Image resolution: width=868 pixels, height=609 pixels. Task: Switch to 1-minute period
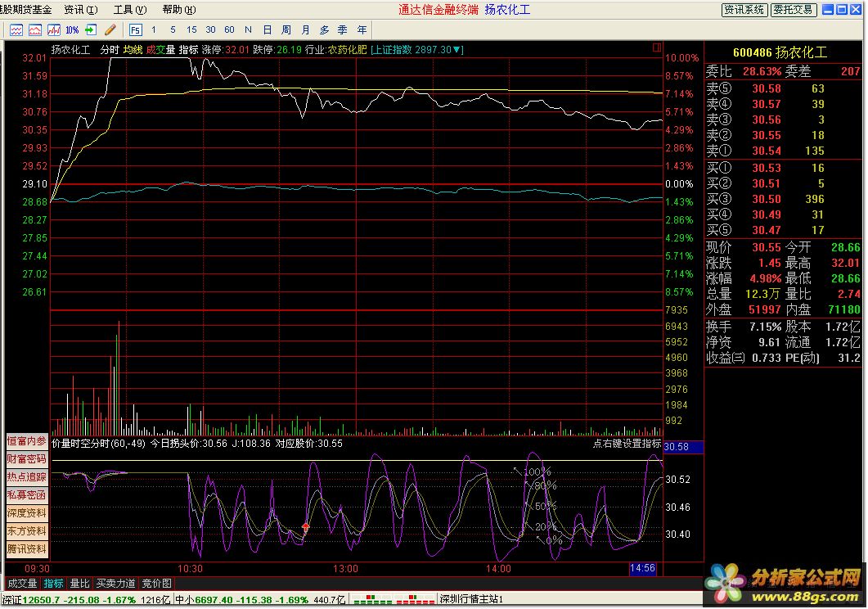click(153, 30)
